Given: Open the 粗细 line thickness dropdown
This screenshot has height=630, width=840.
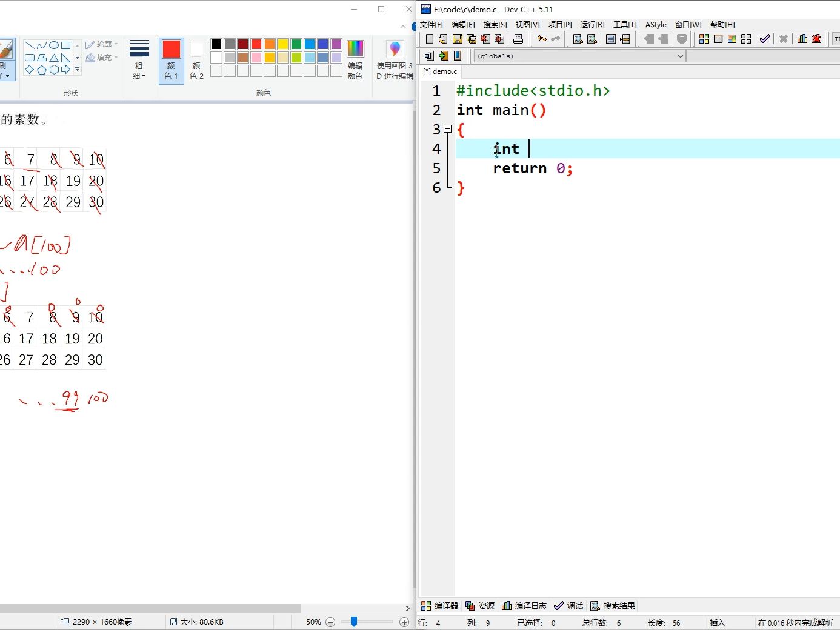Looking at the screenshot, I should tap(139, 60).
